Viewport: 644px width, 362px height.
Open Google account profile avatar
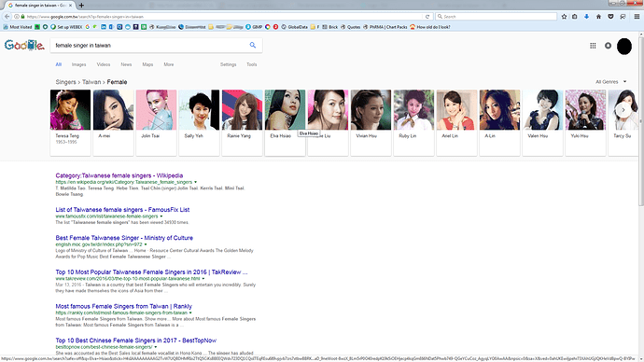click(x=624, y=46)
